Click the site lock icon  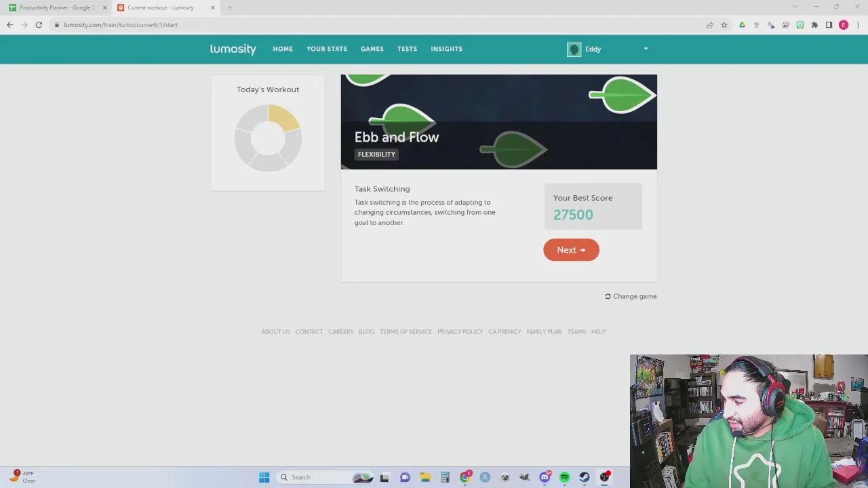click(57, 25)
